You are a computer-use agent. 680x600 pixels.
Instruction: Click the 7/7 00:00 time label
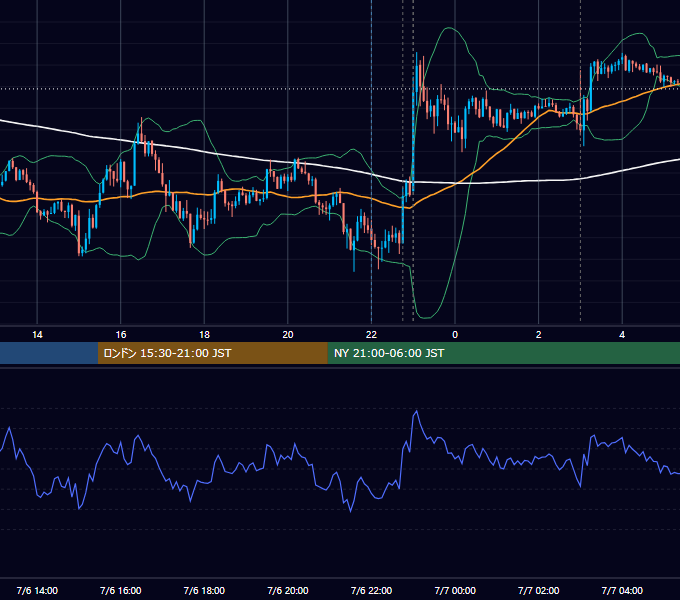pyautogui.click(x=455, y=590)
